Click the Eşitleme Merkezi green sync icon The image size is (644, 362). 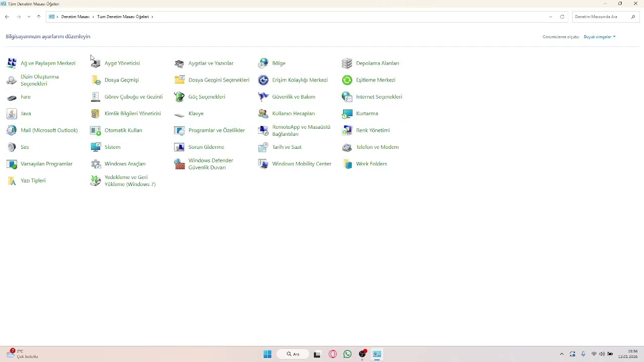(x=347, y=80)
